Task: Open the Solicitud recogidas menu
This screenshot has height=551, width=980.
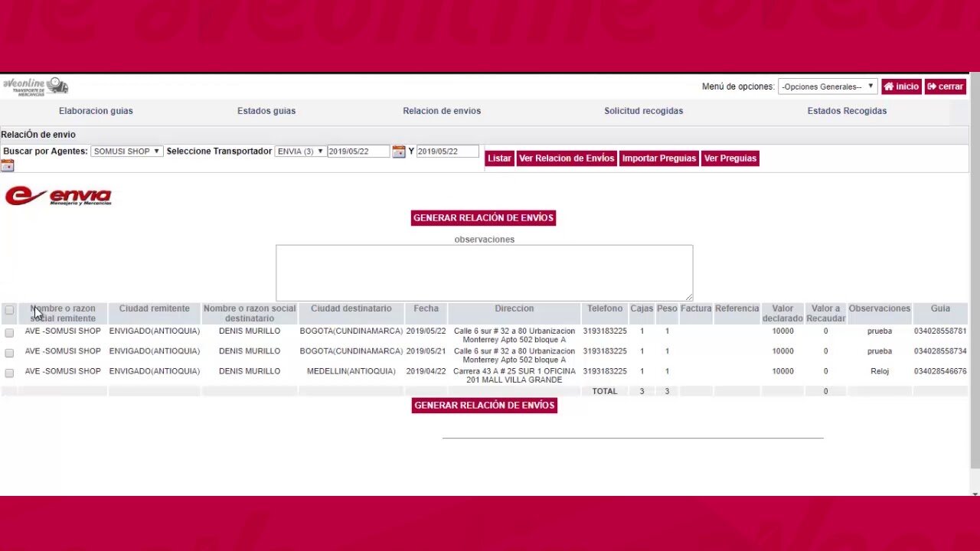Action: 643,111
